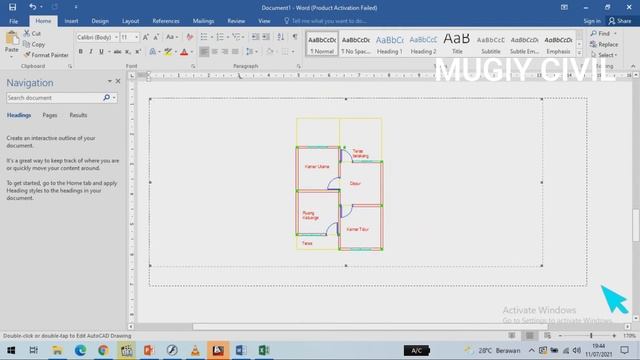Align text to the right
Screen dimensions: 640x360
click(225, 52)
